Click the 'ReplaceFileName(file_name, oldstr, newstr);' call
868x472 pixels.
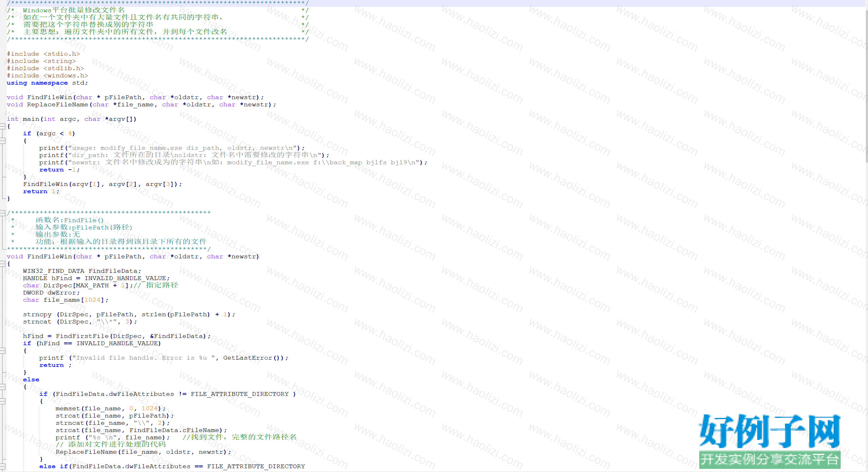pyautogui.click(x=143, y=452)
